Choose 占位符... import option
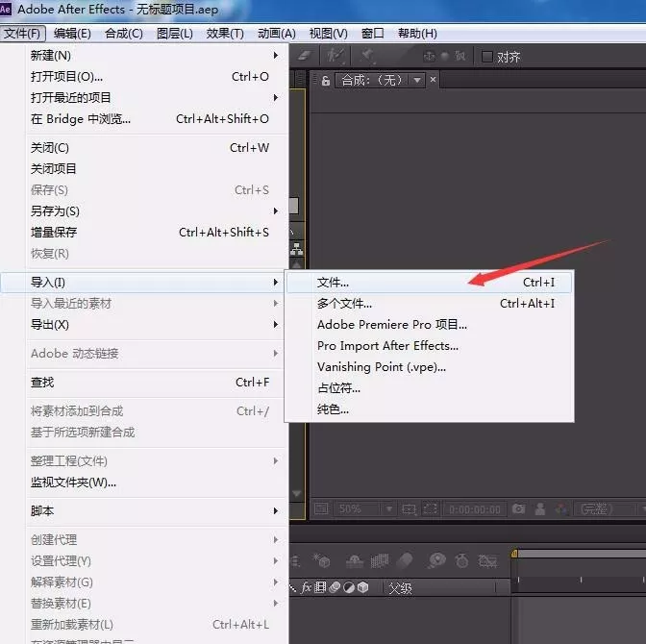Viewport: 646px width, 644px height. click(x=429, y=388)
